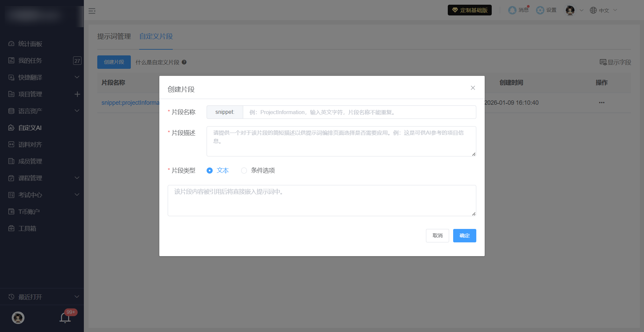Click the plus icon next to 项目管理
644x332 pixels.
(x=77, y=94)
